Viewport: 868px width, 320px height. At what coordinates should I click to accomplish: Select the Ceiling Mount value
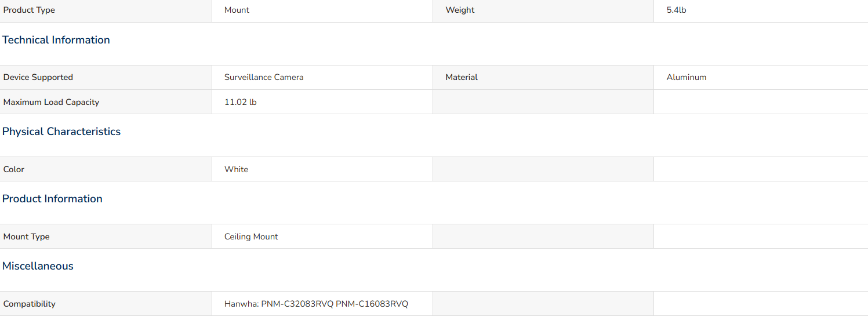pyautogui.click(x=251, y=237)
